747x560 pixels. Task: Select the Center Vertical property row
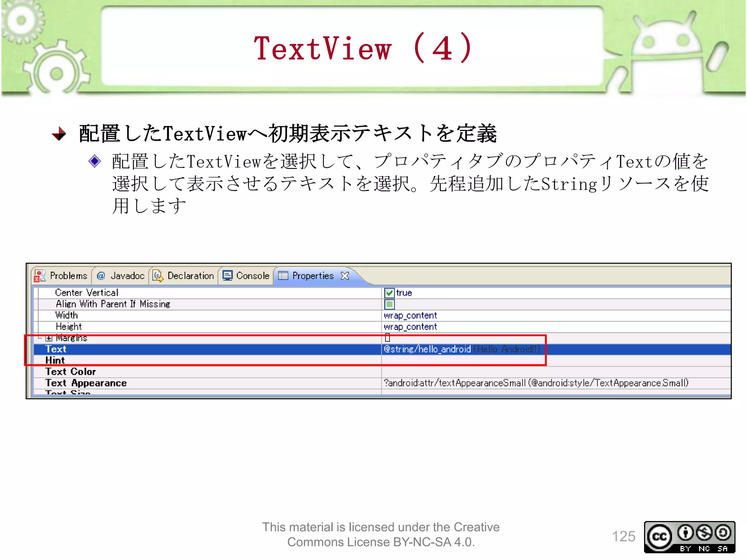(x=382, y=293)
